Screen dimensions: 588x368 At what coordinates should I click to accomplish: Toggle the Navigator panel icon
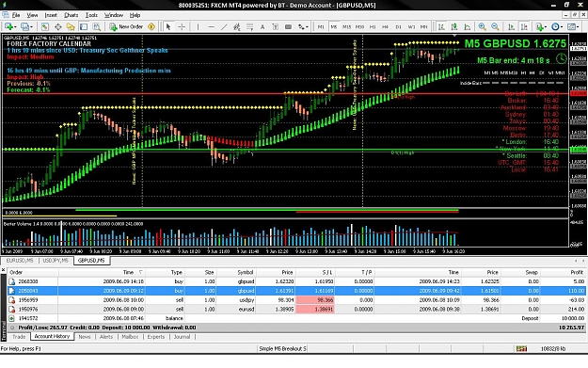[x=71, y=26]
